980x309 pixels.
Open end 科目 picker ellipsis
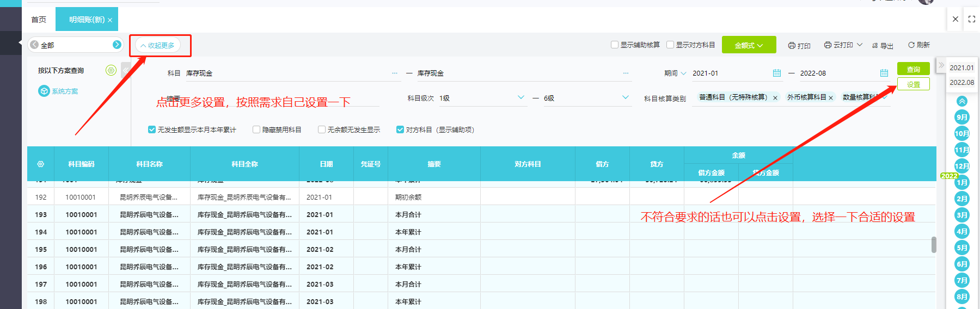point(626,73)
